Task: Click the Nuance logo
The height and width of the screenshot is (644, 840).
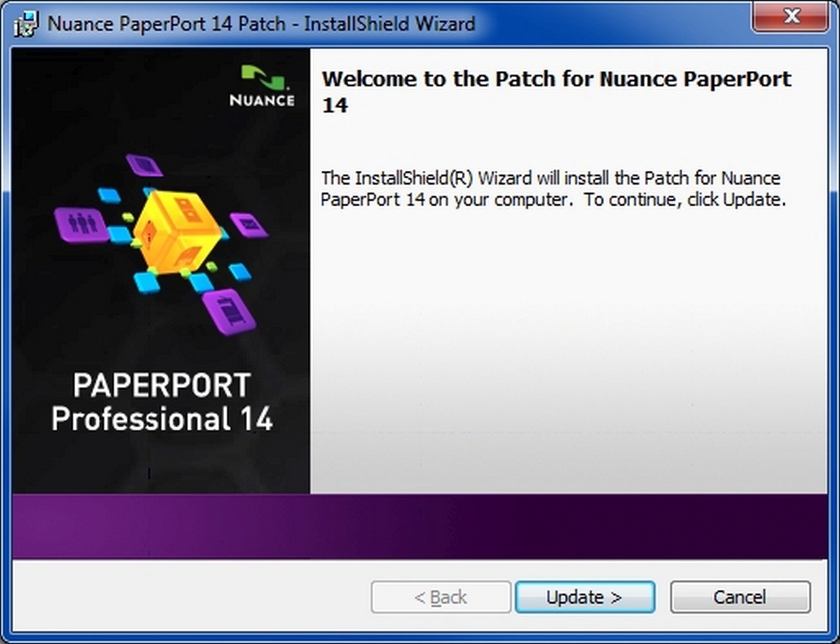Action: click(262, 86)
